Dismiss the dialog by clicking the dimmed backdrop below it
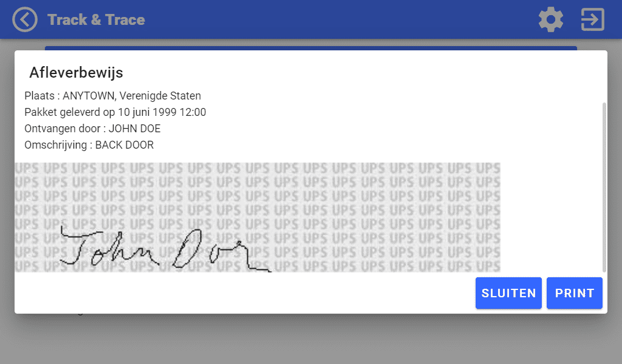This screenshot has width=622, height=364. [311, 339]
